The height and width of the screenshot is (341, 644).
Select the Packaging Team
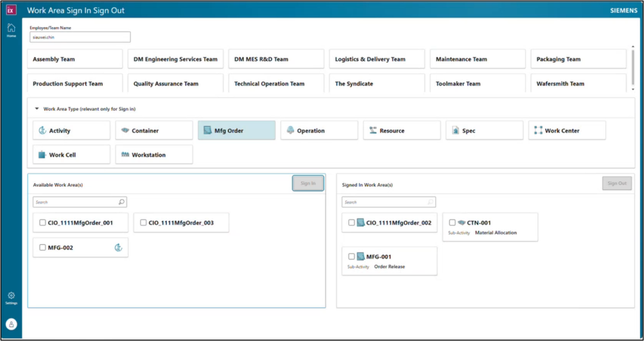(x=579, y=59)
